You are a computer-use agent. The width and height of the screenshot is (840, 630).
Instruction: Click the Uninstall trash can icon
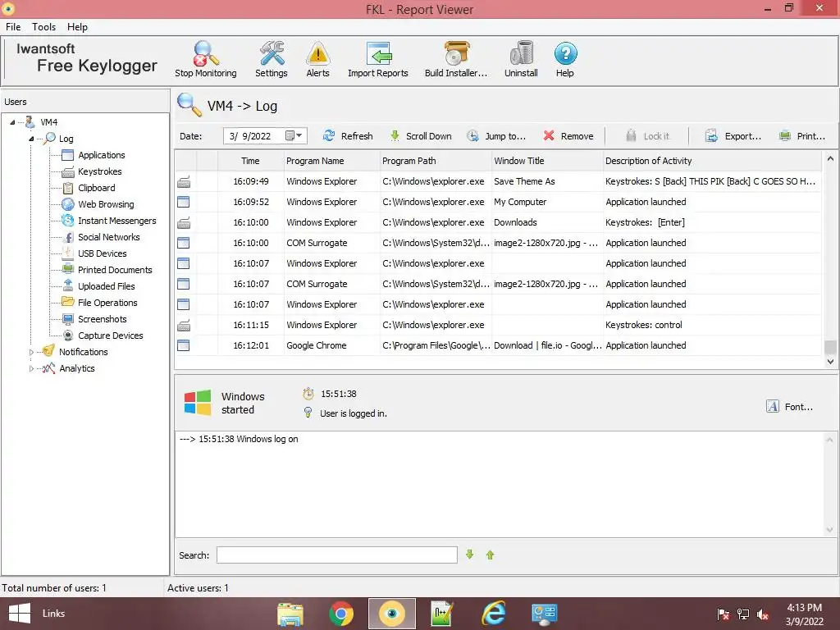tap(521, 59)
